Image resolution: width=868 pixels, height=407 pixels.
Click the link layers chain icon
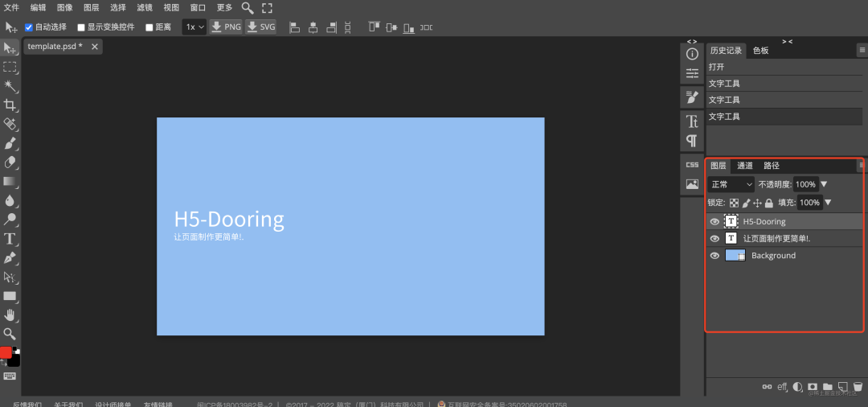(x=768, y=387)
